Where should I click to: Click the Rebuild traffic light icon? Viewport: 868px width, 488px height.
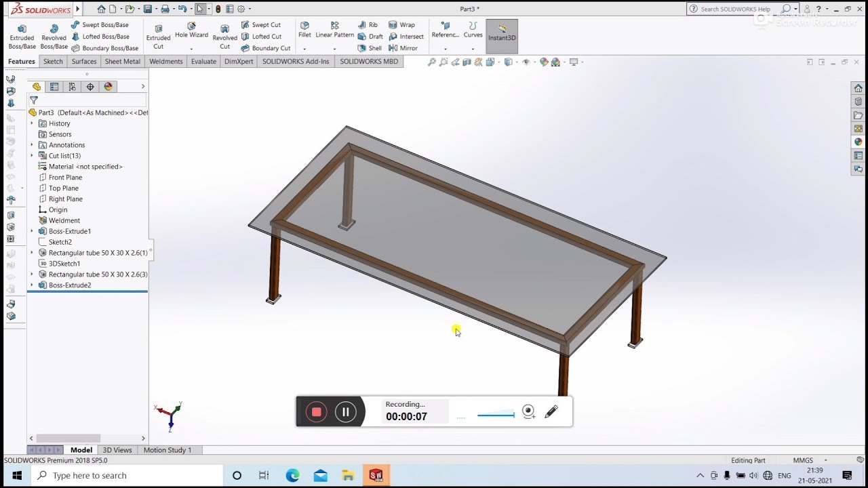pos(218,9)
